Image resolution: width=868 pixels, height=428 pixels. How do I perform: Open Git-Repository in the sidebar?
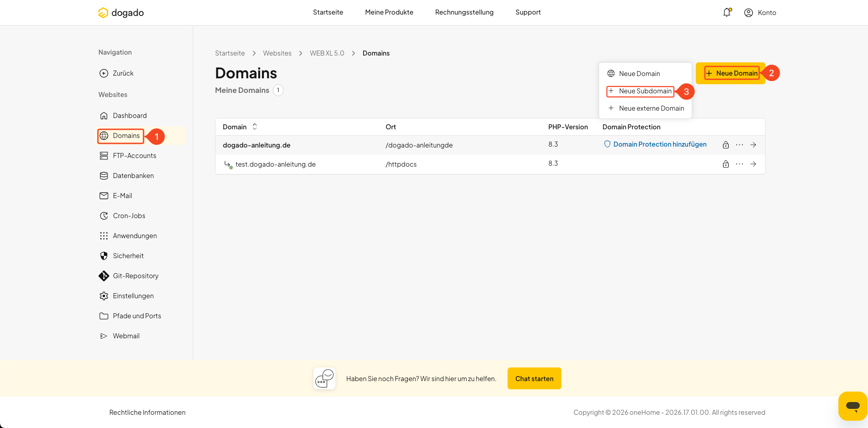[129, 276]
